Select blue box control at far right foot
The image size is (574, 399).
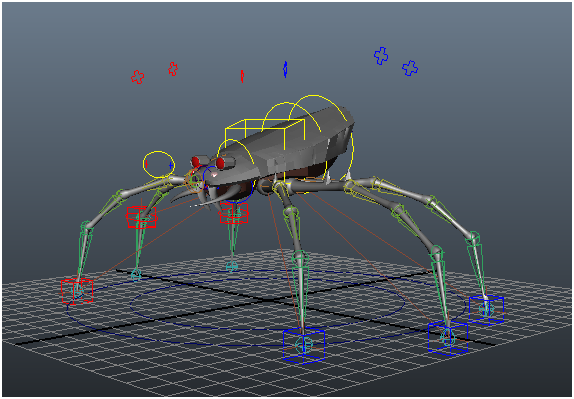(x=487, y=310)
